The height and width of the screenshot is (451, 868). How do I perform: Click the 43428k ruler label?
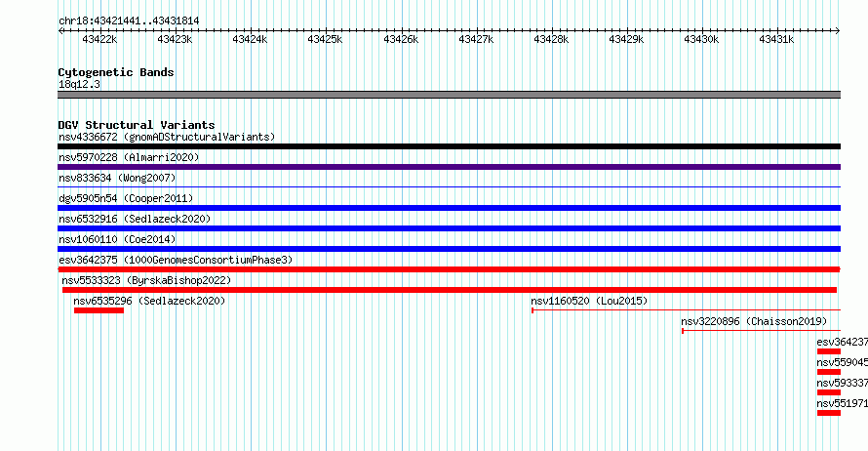[551, 39]
